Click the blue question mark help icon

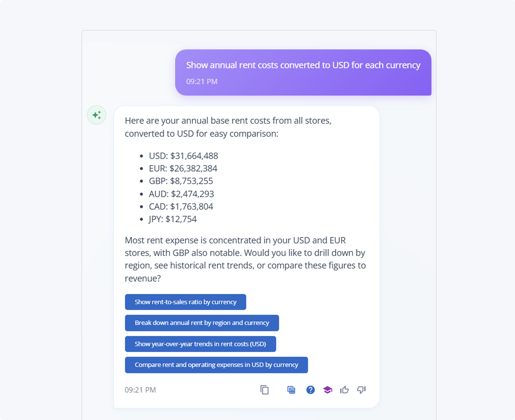coord(310,390)
